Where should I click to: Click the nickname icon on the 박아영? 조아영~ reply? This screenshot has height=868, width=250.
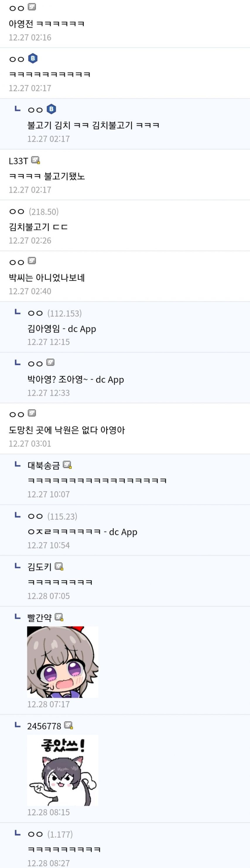[51, 363]
